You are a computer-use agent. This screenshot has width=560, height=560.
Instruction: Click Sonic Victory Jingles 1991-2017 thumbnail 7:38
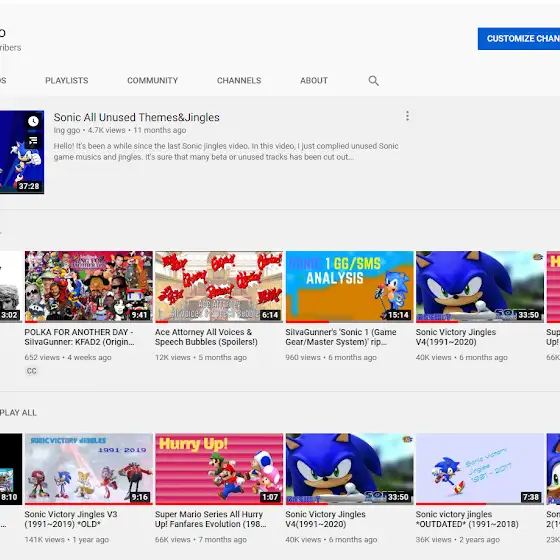point(480,469)
